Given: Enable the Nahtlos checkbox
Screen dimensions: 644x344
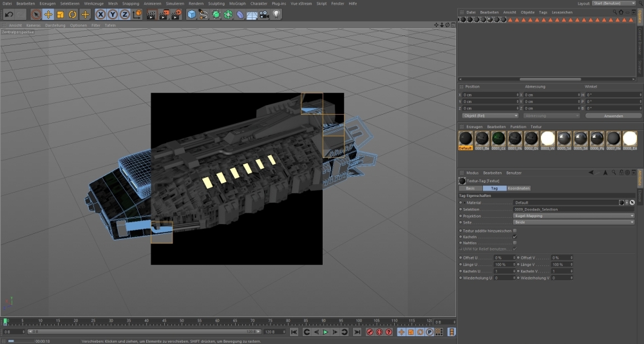Looking at the screenshot, I should coord(515,243).
